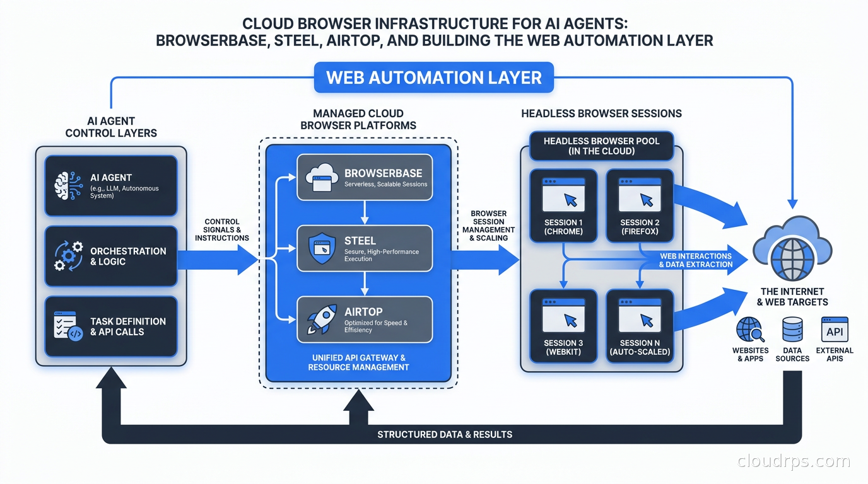Click the Session 1 (Chrome) browser window icon

563,194
